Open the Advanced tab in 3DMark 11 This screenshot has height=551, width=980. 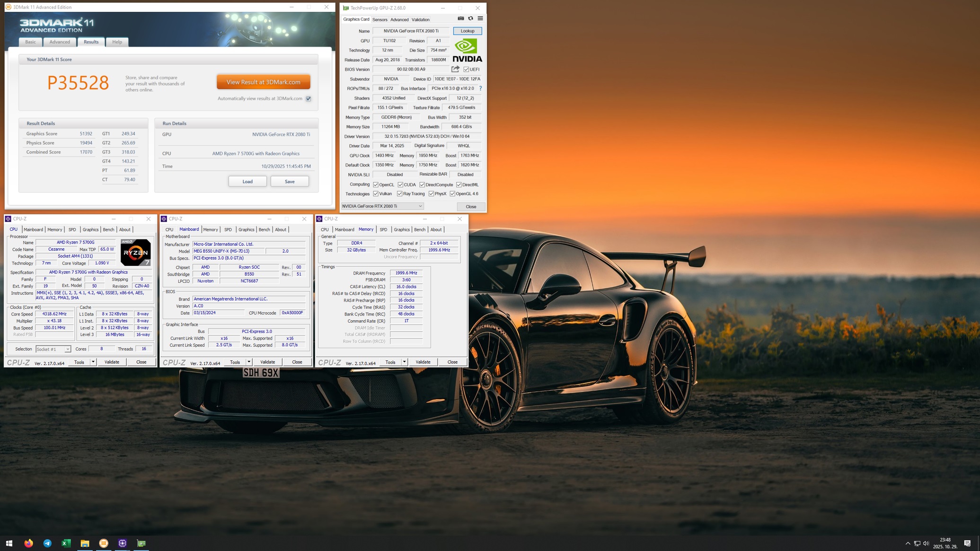pos(60,42)
